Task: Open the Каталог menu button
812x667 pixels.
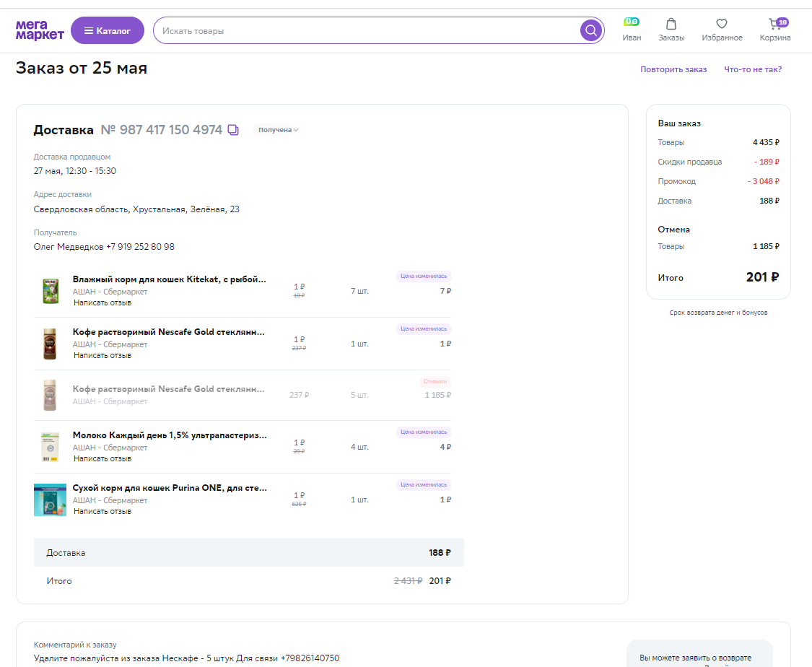Action: tap(108, 30)
